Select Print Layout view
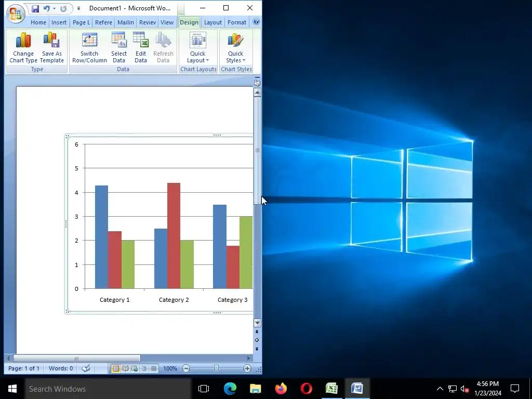The image size is (532, 399). (116, 368)
